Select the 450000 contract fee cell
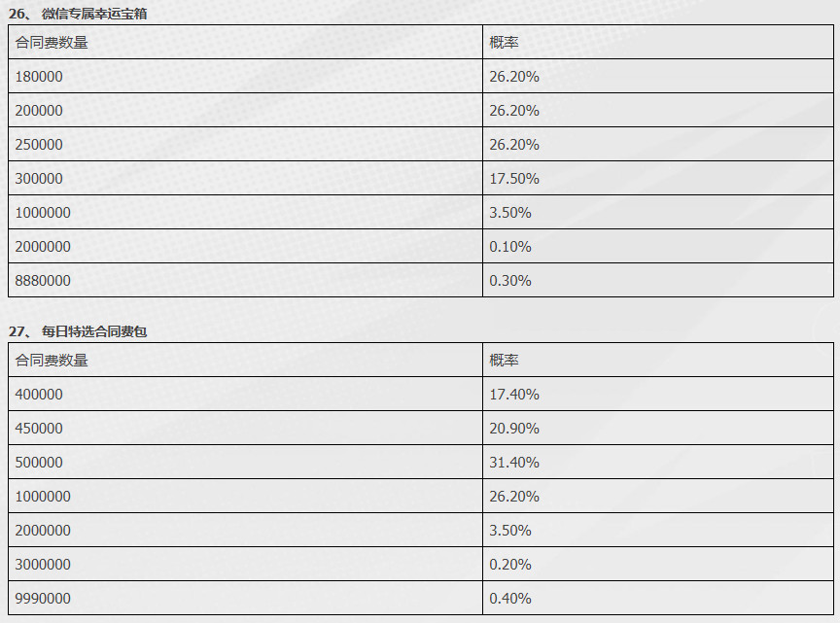 [x=245, y=428]
